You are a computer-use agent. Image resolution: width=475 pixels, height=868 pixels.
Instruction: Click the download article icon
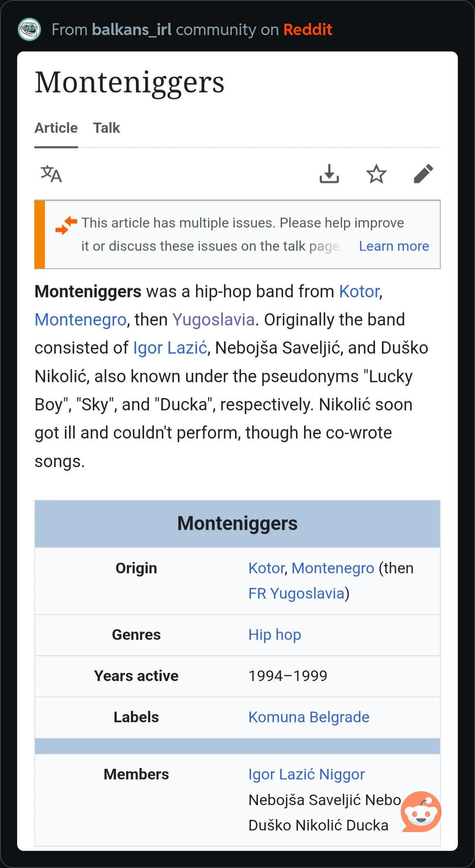click(329, 174)
